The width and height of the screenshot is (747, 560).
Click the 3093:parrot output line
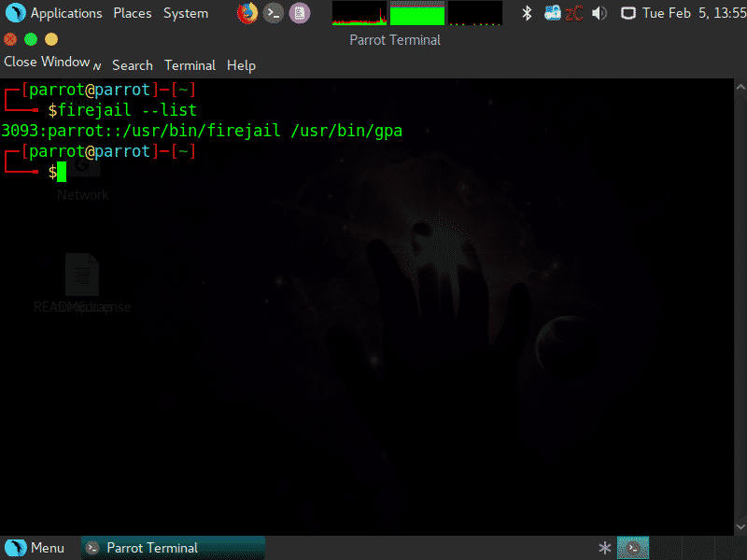click(202, 131)
